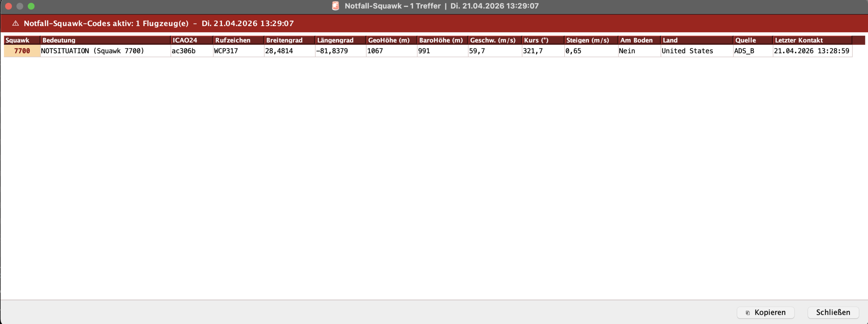Select the highlighted 7700 squawk cell
The height and width of the screenshot is (324, 868).
point(22,51)
